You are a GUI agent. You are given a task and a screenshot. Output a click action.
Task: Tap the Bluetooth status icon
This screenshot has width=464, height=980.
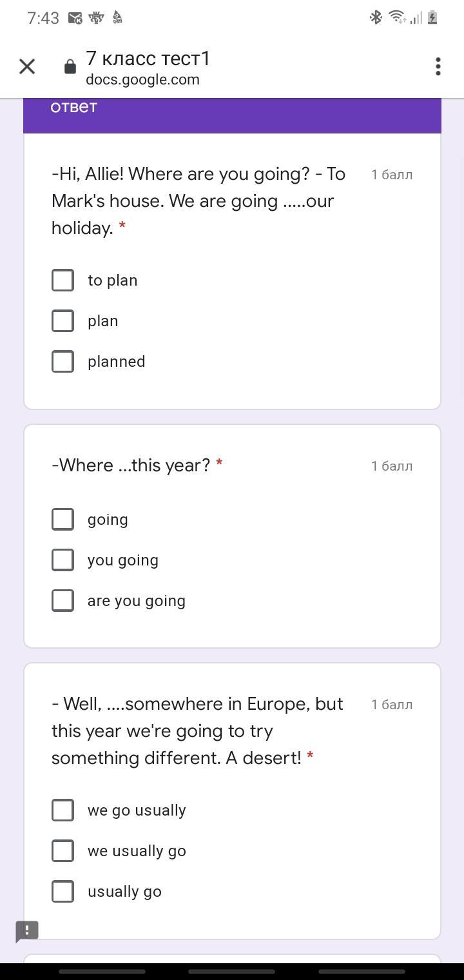click(376, 17)
